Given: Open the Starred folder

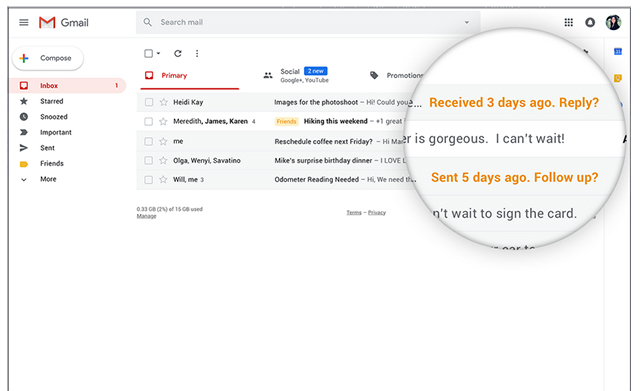Looking at the screenshot, I should coord(52,101).
